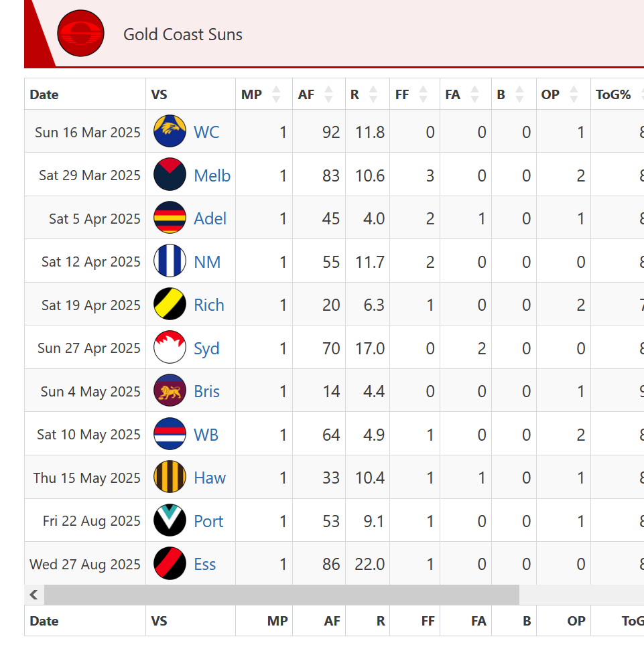Click the Melbourne Demons logo icon

pos(170,174)
